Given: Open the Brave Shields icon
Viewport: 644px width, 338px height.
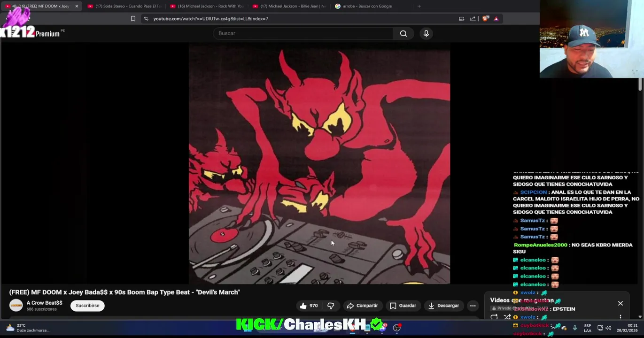Looking at the screenshot, I should tap(485, 19).
